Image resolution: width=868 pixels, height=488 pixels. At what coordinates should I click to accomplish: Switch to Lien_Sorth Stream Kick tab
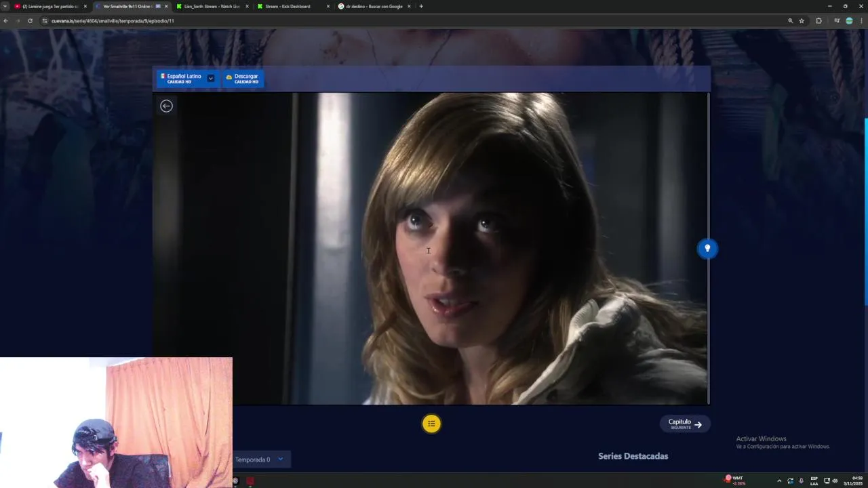[212, 6]
